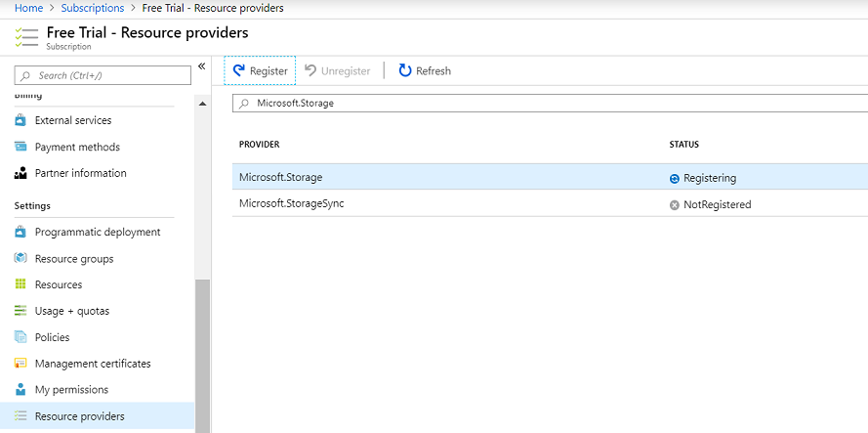Open Resource providers menu item
Screen dimensions: 868x433
pos(79,416)
